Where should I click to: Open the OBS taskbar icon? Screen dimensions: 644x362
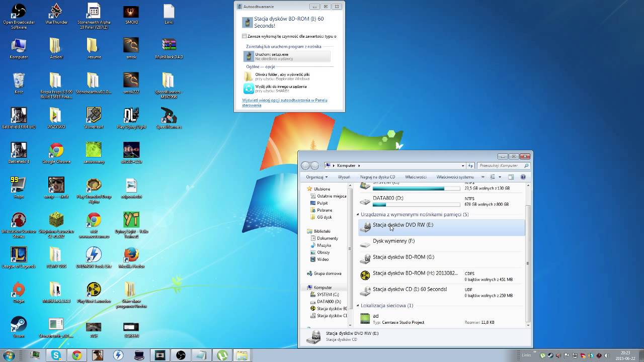180,355
